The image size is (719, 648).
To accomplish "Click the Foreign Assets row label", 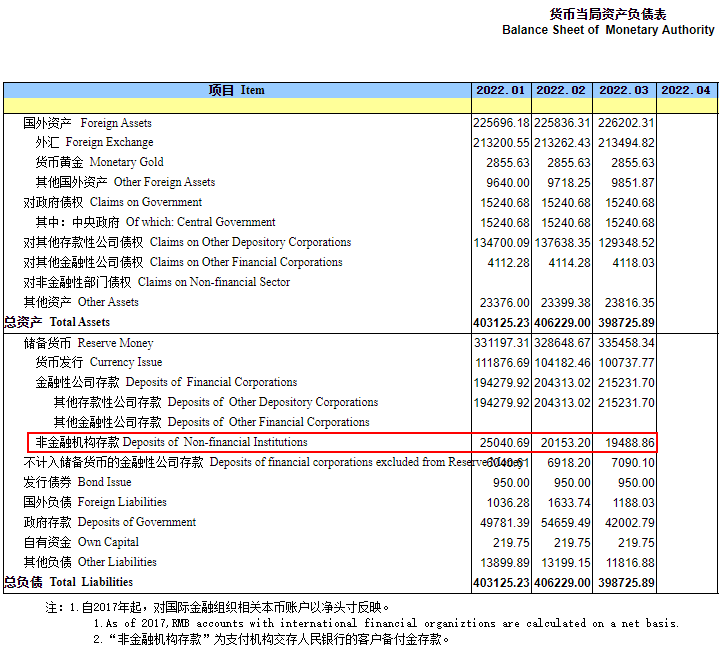I will pos(88,123).
